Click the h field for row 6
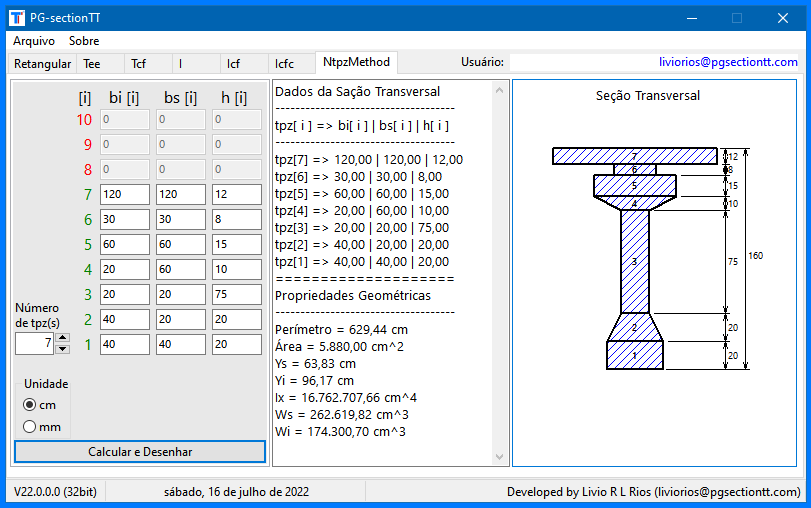Image resolution: width=811 pixels, height=508 pixels. pyautogui.click(x=236, y=219)
